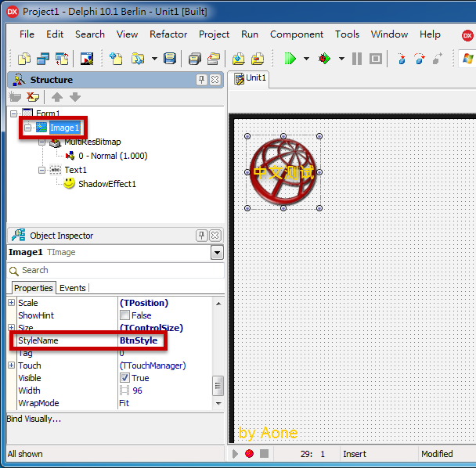This screenshot has height=468, width=476.
Task: Pin the Object Inspector panel
Action: point(201,236)
